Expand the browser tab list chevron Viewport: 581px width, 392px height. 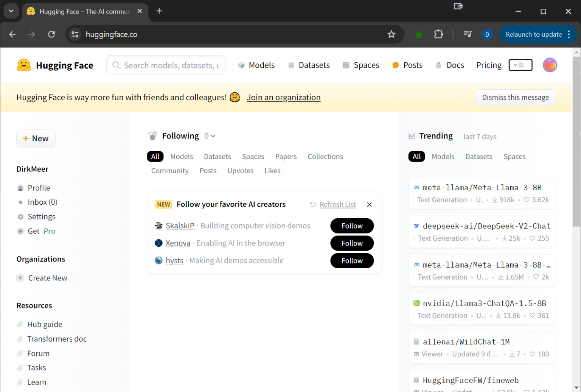[11, 11]
